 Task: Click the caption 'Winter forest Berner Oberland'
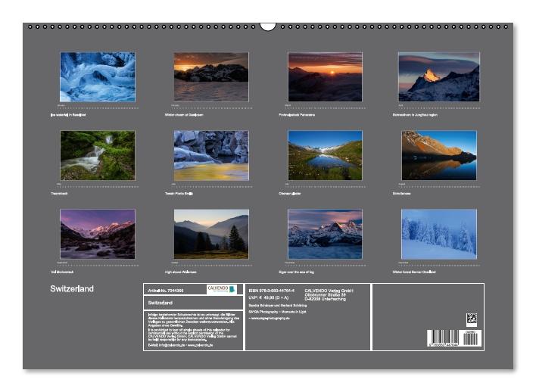pyautogui.click(x=414, y=272)
